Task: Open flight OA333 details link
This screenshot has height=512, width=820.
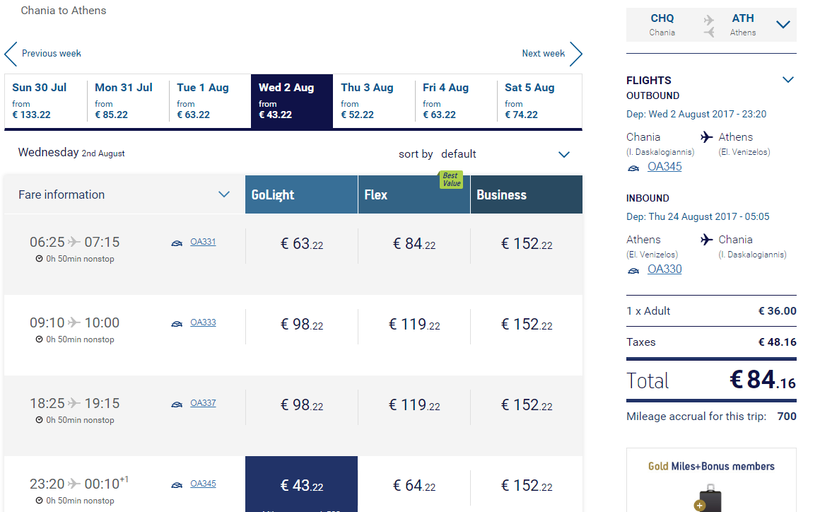Action: [203, 323]
